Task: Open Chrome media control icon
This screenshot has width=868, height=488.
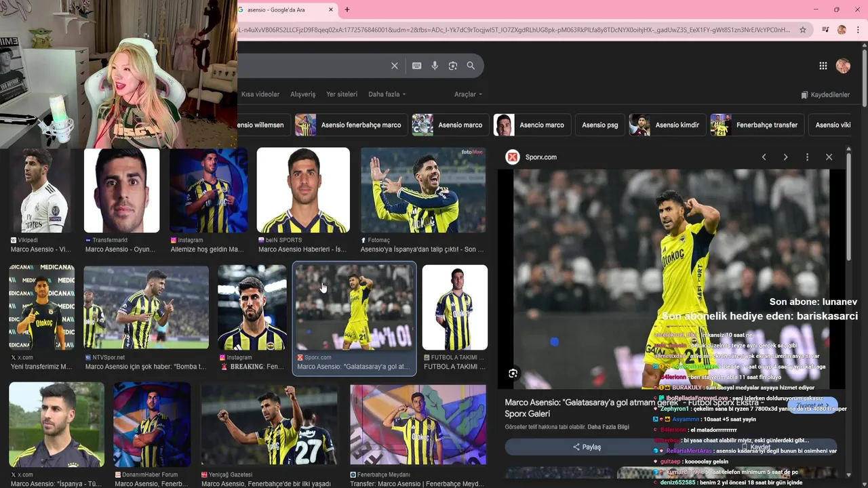Action: tap(825, 30)
